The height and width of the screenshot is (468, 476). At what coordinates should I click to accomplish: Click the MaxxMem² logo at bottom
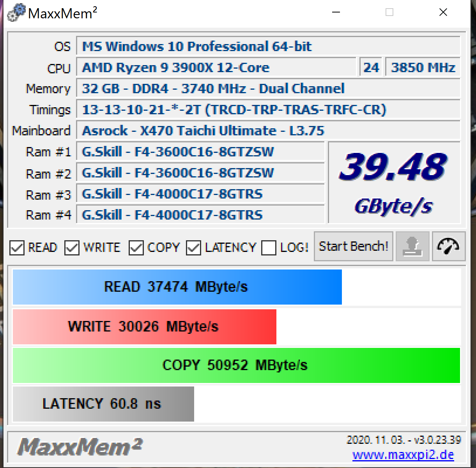80,447
